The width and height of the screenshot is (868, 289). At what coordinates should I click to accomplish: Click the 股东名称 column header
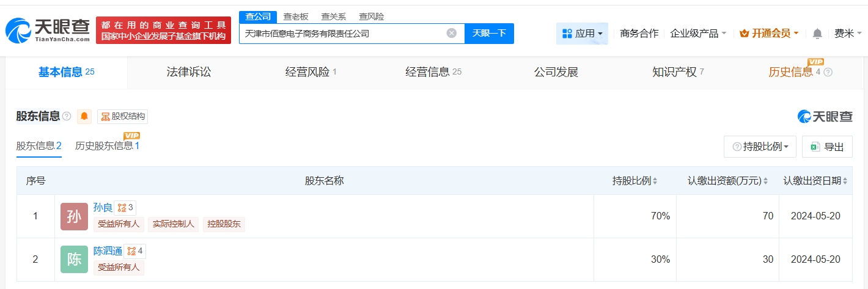click(x=324, y=181)
